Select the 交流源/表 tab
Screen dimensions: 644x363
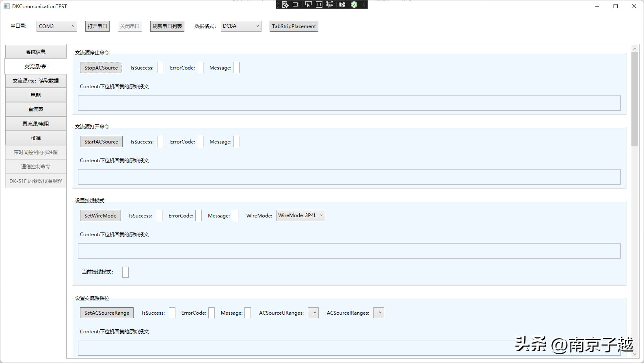35,66
